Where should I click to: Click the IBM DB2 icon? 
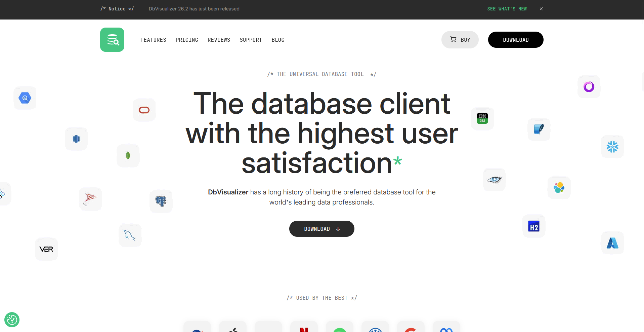pyautogui.click(x=482, y=118)
